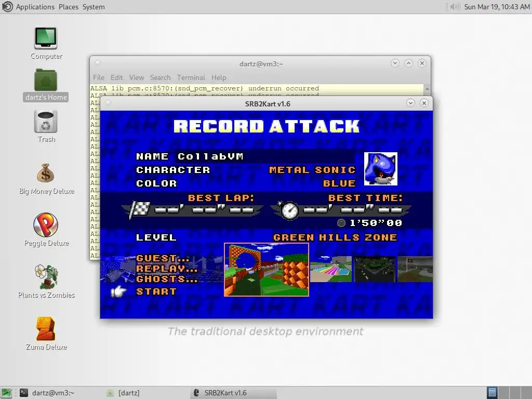Viewport: 532px width, 399px height.
Task: Open the terminal's Search menu
Action: (160, 78)
